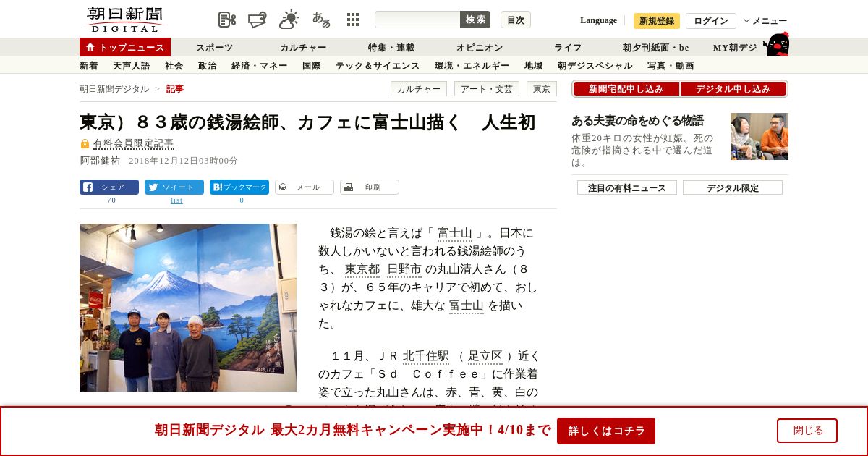The width and height of the screenshot is (868, 456).
Task: Share article on Facebook シェア button
Action: click(109, 187)
